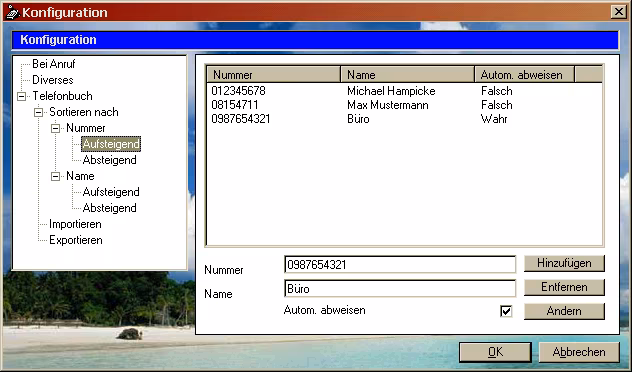This screenshot has width=632, height=372.
Task: Click the Autom. abweisen column header
Action: (524, 75)
